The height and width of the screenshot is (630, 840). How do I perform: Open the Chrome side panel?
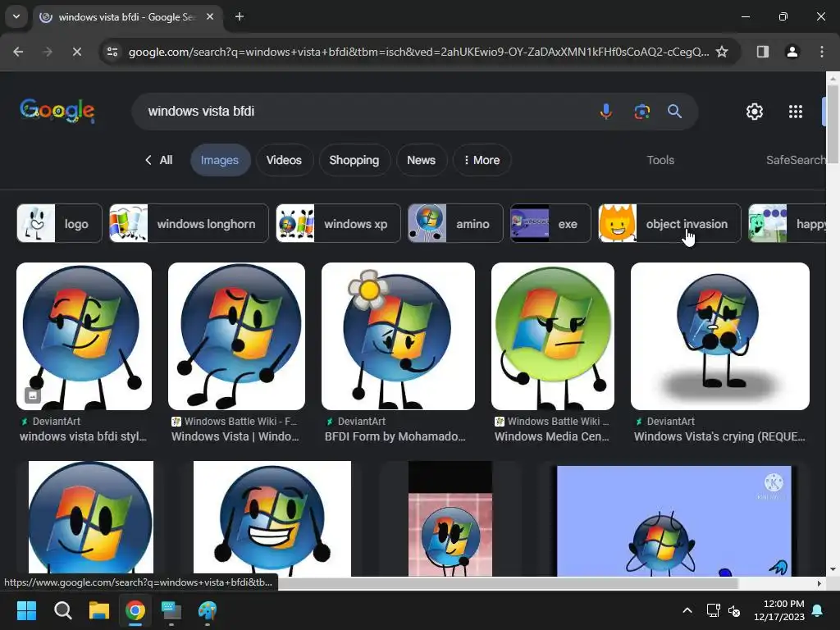click(763, 52)
